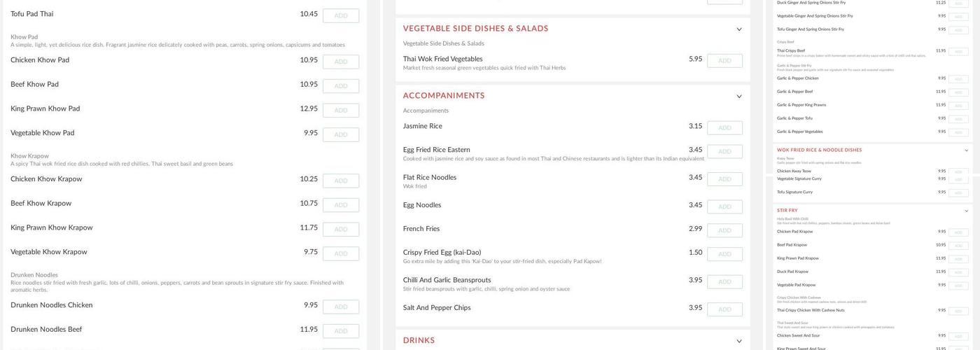Add Vegetable Khow Pad to order
The image size is (980, 350).
[x=341, y=134]
